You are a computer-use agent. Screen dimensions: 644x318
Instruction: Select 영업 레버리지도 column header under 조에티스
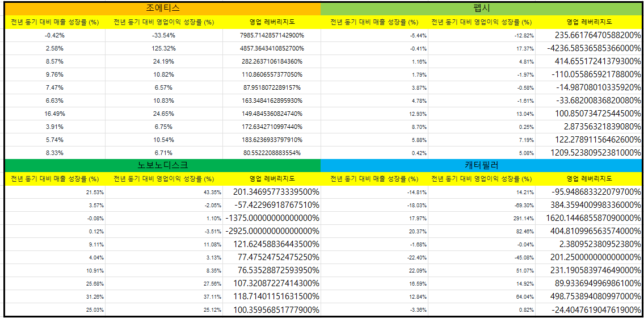(271, 22)
